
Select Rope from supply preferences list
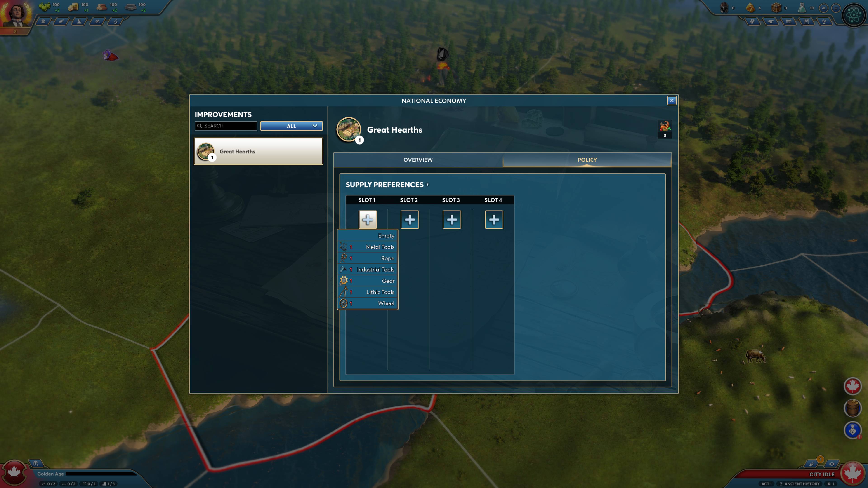pos(367,258)
